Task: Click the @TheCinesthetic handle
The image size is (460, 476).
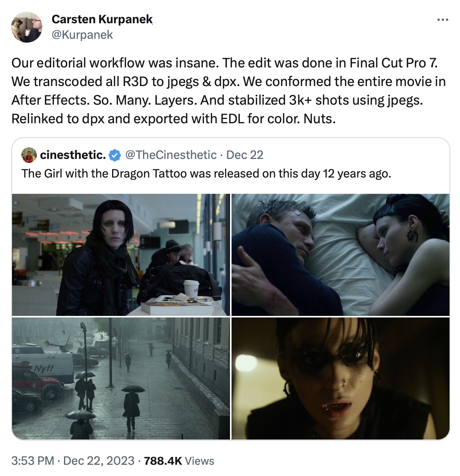Action: click(171, 155)
